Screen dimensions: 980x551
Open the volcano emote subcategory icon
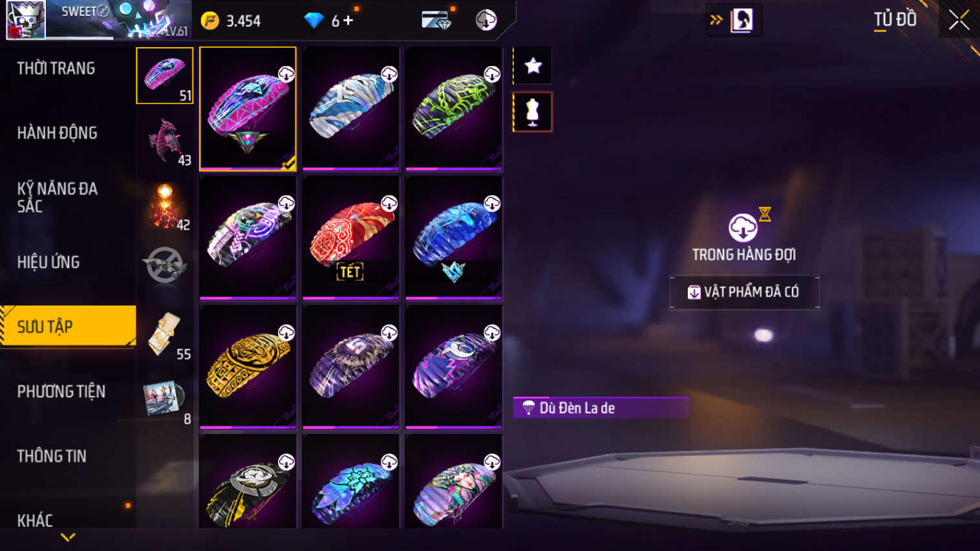pos(165,205)
